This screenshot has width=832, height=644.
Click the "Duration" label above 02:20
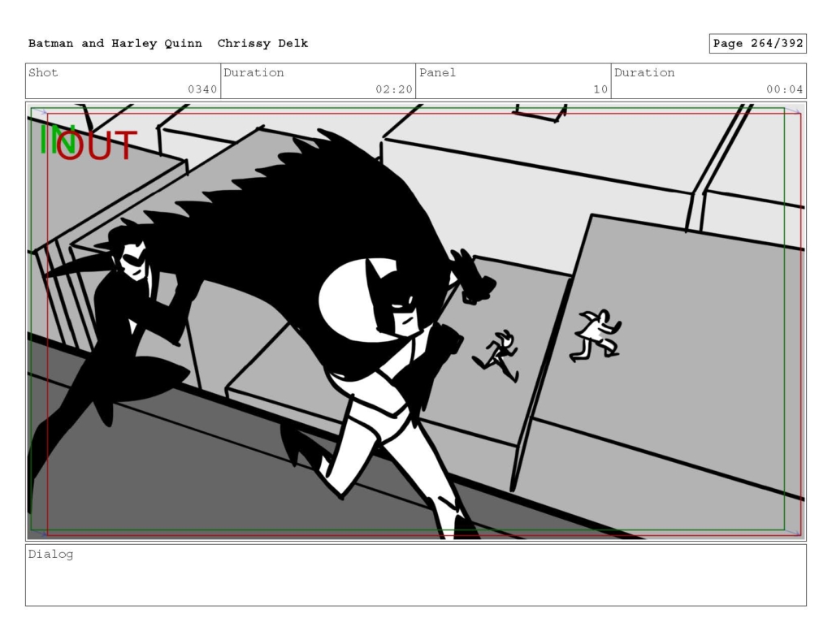click(253, 72)
